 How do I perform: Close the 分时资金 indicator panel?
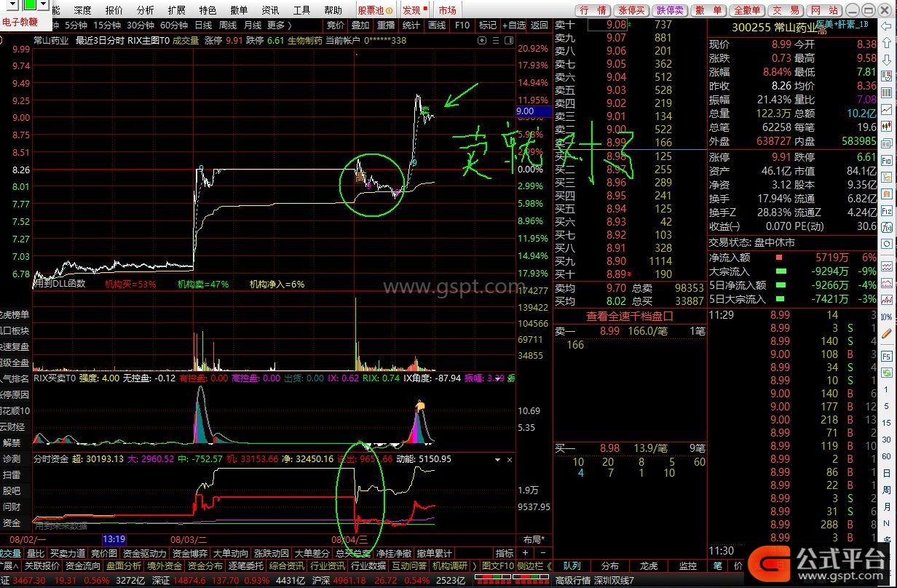point(509,460)
